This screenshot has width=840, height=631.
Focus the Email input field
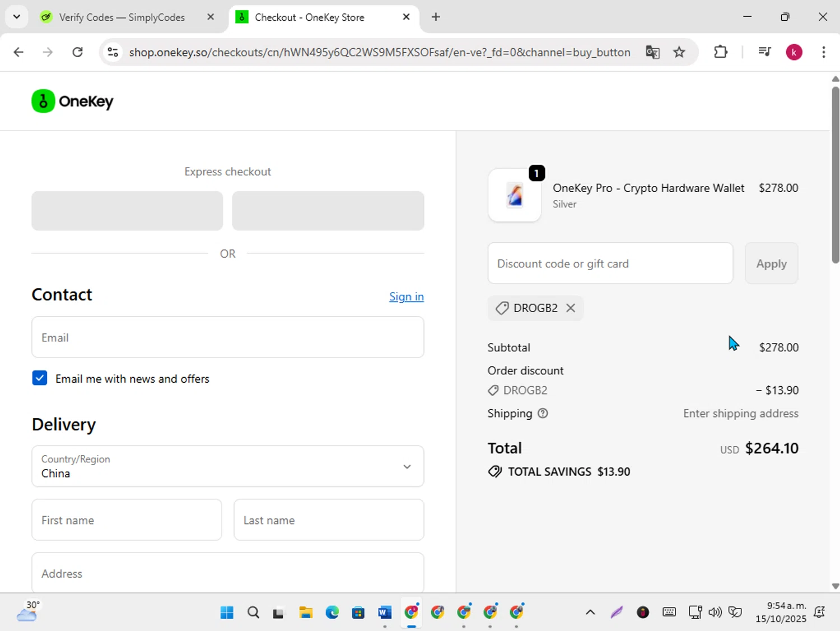228,337
